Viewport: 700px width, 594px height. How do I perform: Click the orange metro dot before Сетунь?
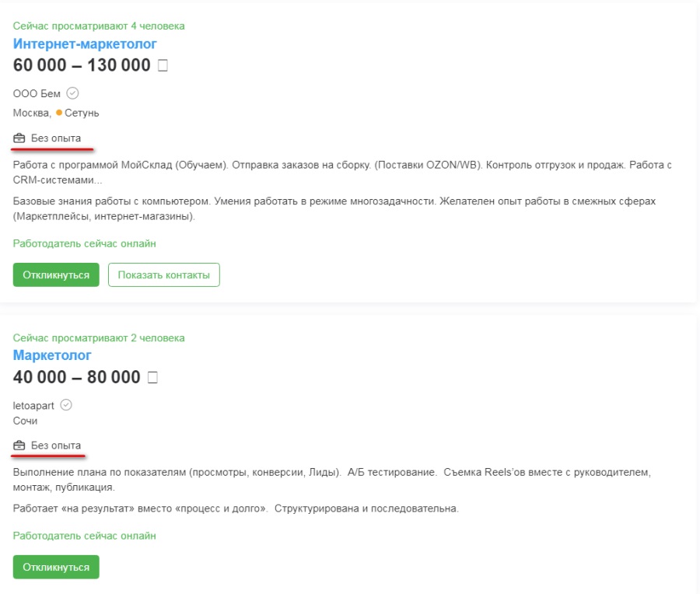pyautogui.click(x=59, y=113)
